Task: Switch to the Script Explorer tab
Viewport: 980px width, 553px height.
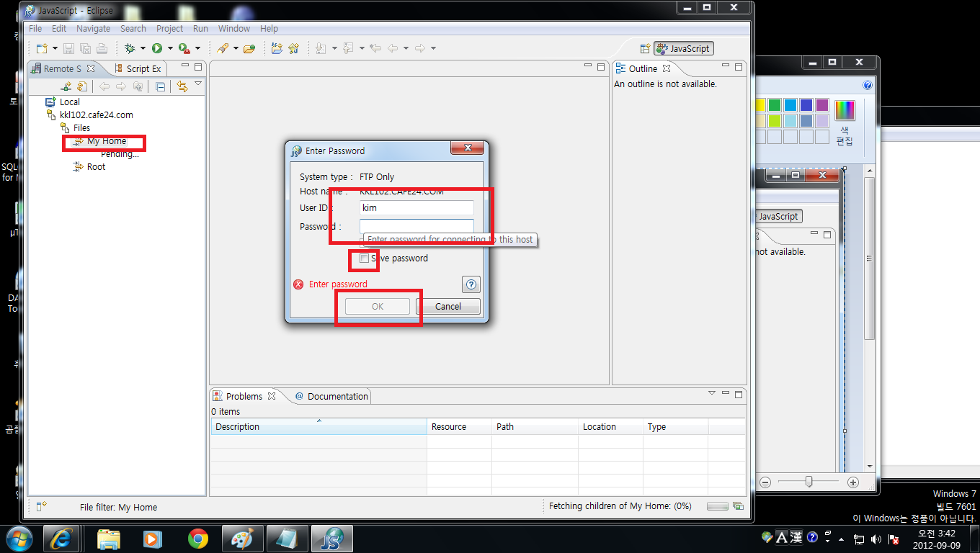Action: [x=143, y=68]
